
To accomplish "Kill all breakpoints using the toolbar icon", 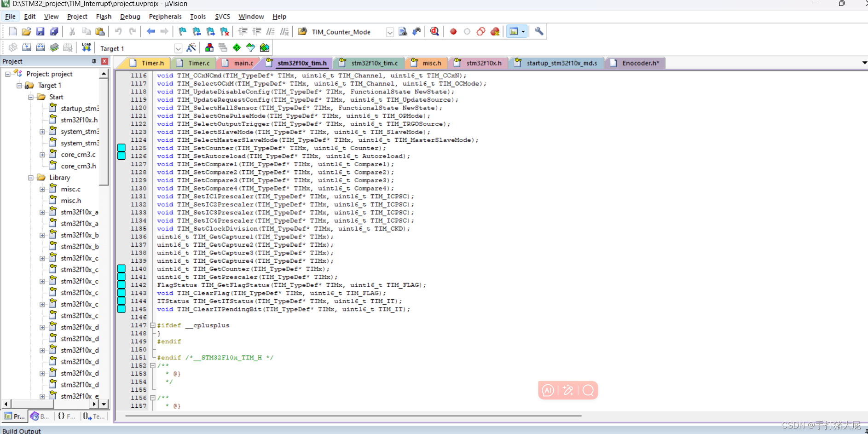I will [x=495, y=31].
